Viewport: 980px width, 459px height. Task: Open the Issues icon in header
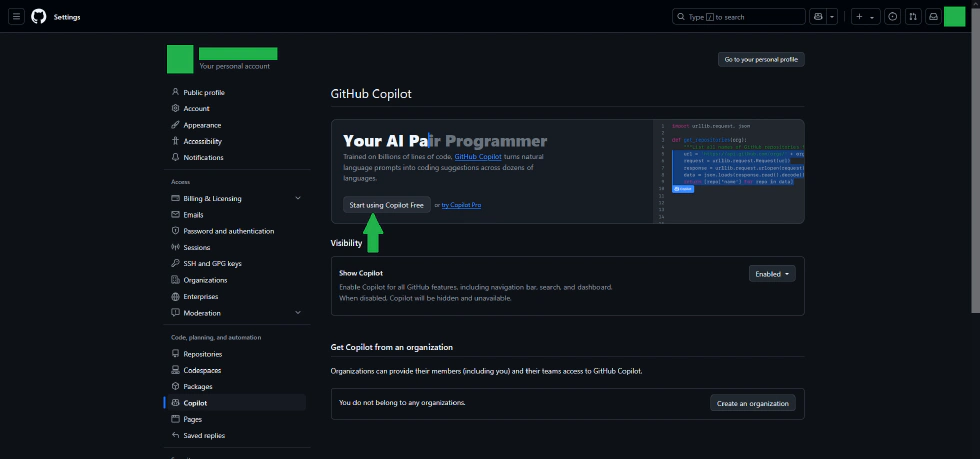(893, 17)
